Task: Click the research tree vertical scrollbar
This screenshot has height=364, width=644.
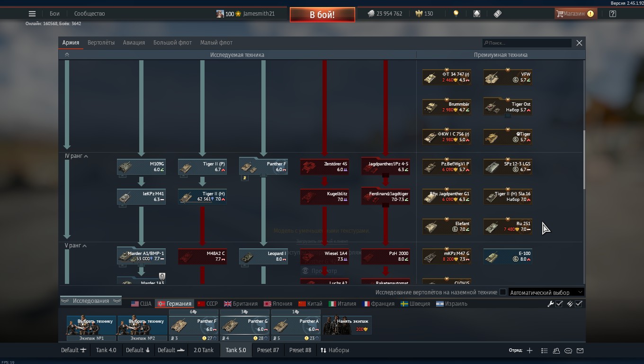Action: (x=584, y=160)
